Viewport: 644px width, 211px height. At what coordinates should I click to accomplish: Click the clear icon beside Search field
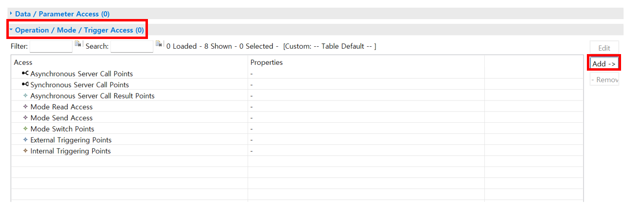[159, 44]
